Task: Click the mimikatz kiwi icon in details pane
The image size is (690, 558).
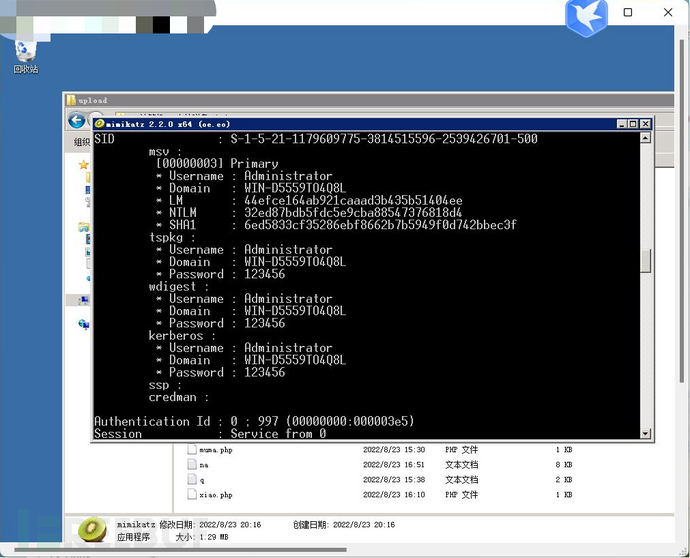Action: pyautogui.click(x=92, y=529)
